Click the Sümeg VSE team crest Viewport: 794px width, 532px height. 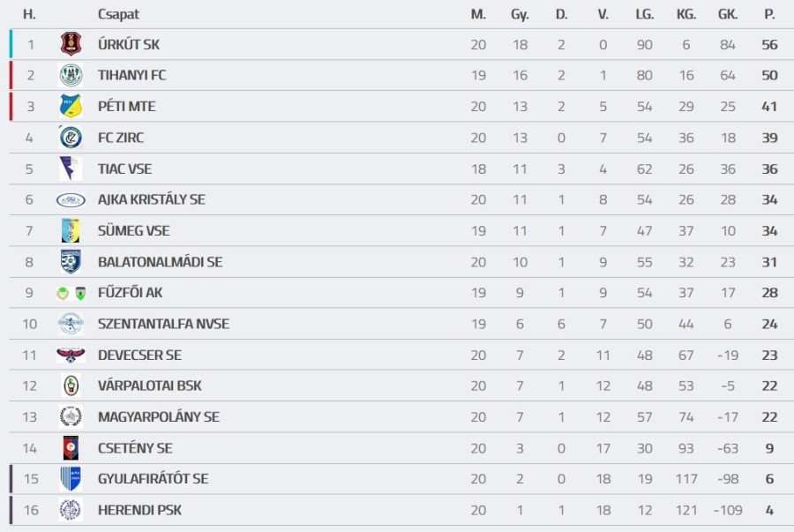[71, 231]
